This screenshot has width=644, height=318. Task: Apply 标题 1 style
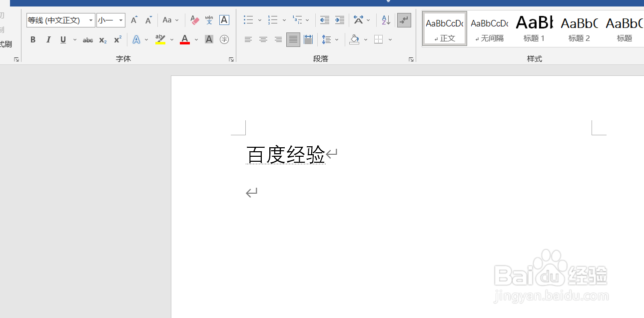pyautogui.click(x=534, y=29)
